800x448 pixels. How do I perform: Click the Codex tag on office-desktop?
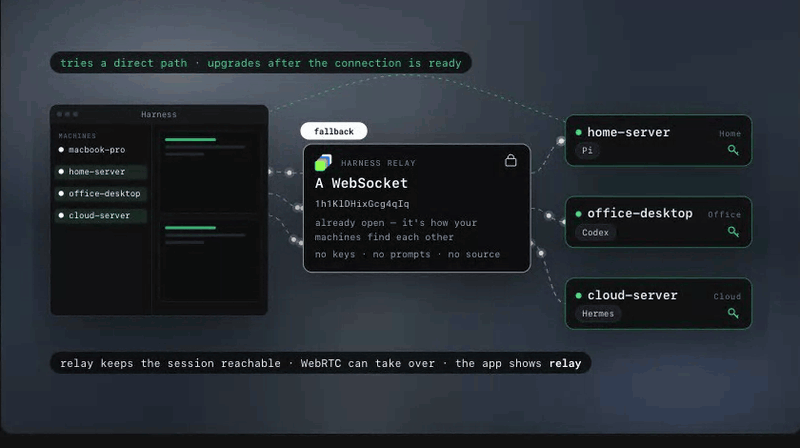(x=595, y=232)
